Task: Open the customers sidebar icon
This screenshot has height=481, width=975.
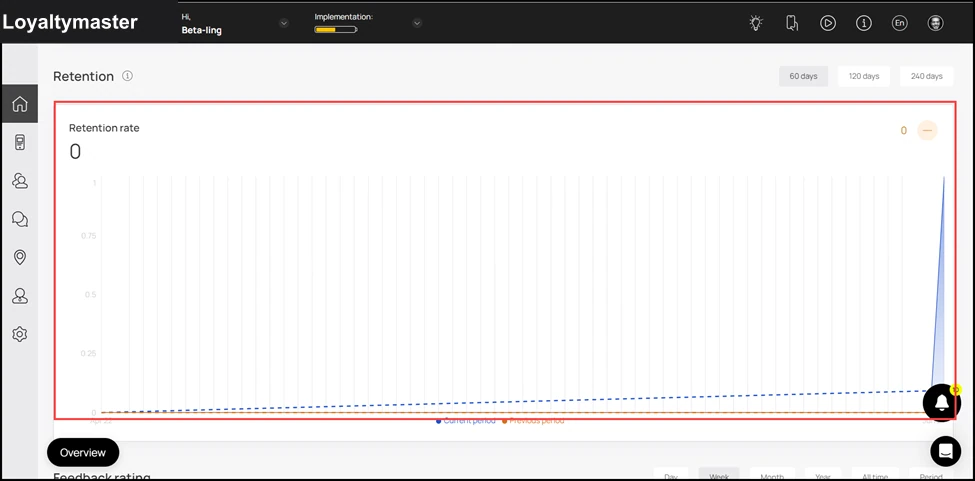Action: point(19,181)
